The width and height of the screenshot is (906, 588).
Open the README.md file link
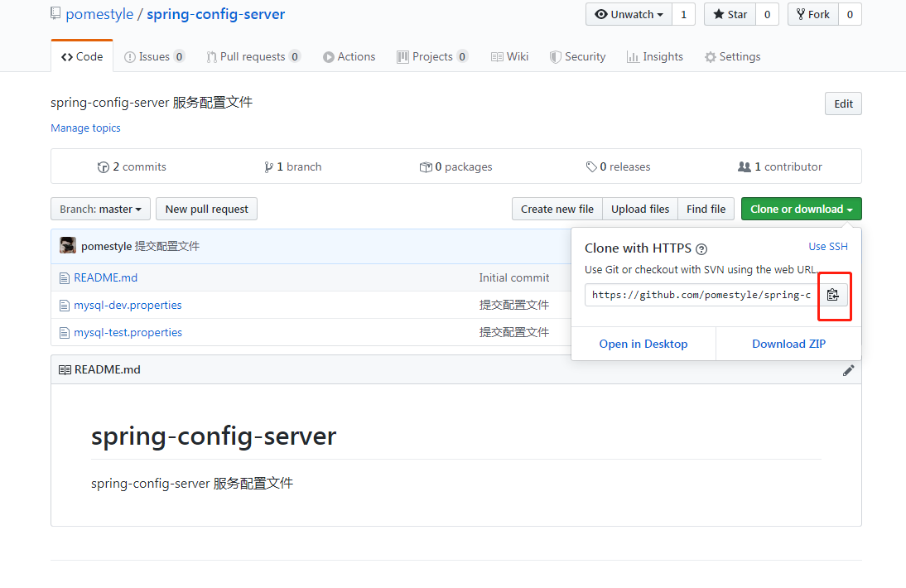pyautogui.click(x=106, y=277)
